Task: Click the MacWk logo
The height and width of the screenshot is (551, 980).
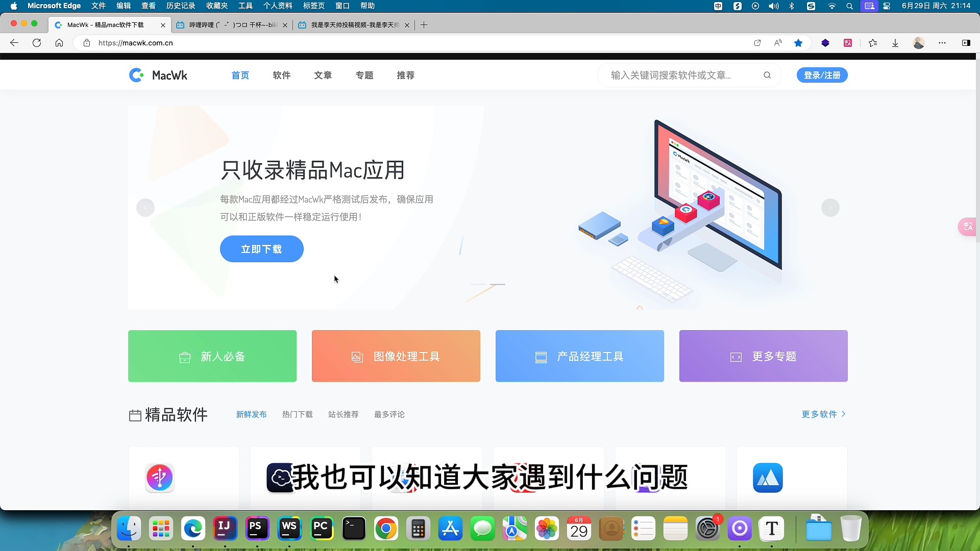Action: 158,75
